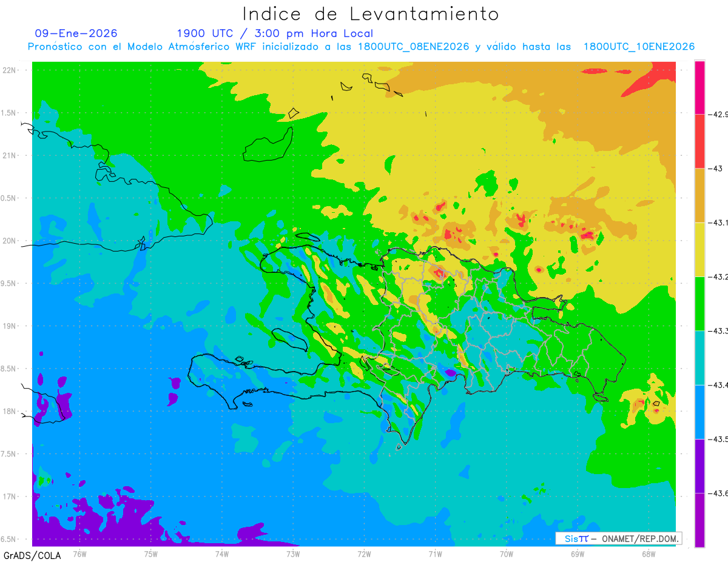Click the legend value '-43.3'

click(x=720, y=330)
